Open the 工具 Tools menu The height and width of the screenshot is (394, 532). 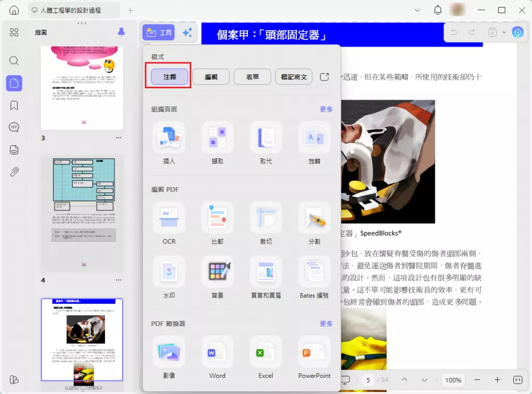click(x=158, y=32)
